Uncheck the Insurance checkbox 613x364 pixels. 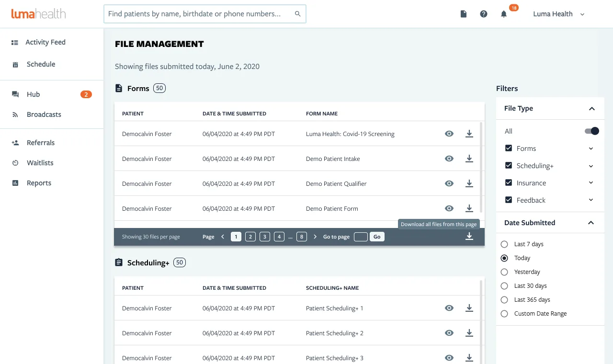click(509, 182)
